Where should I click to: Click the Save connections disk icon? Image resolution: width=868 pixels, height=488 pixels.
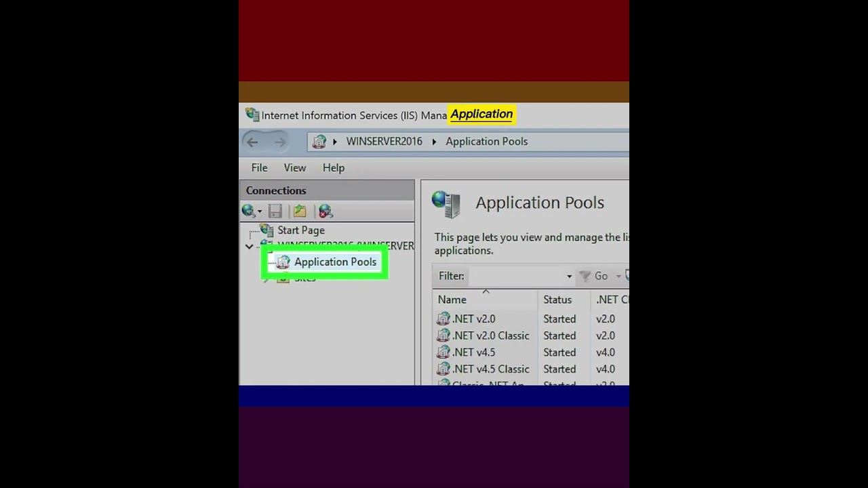275,211
